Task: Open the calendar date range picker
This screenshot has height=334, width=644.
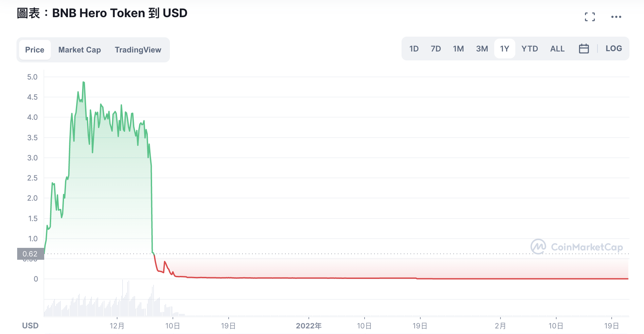Action: point(584,49)
